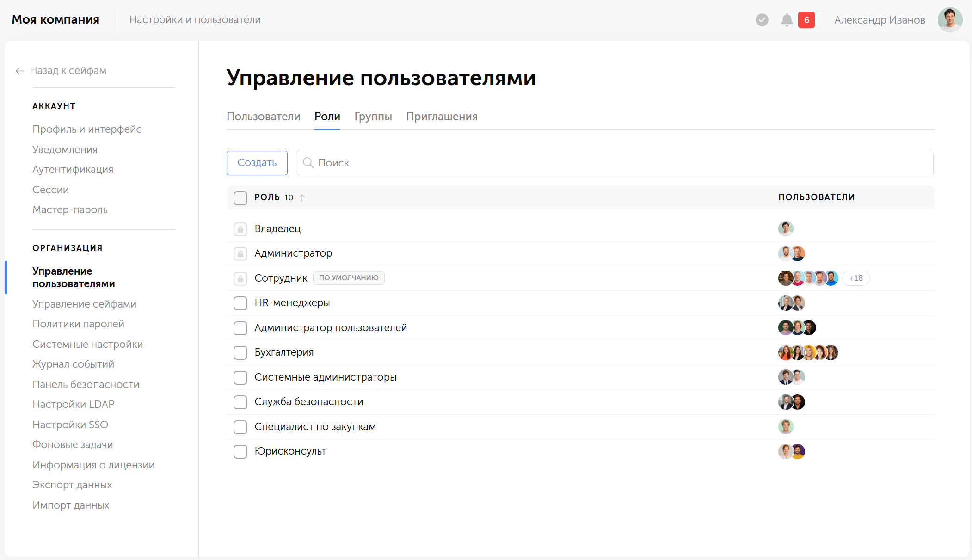
Task: Open Журнал событий
Action: pos(73,364)
